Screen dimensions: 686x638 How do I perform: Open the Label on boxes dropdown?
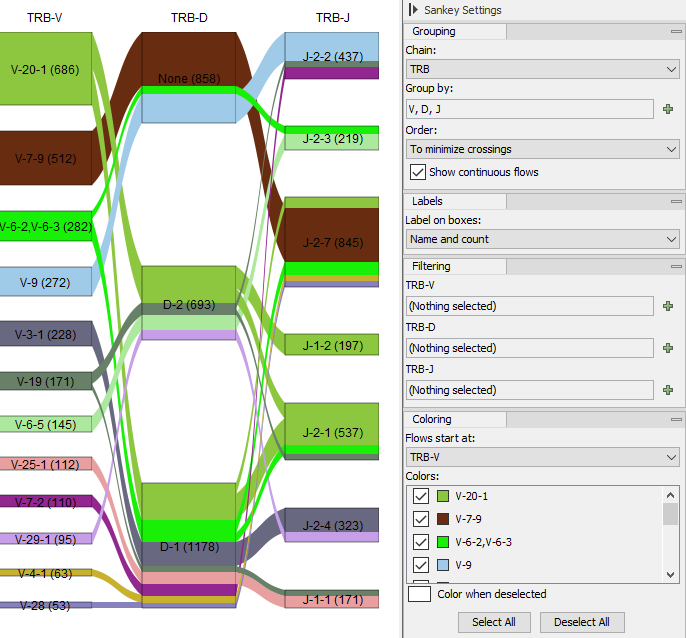coord(543,239)
